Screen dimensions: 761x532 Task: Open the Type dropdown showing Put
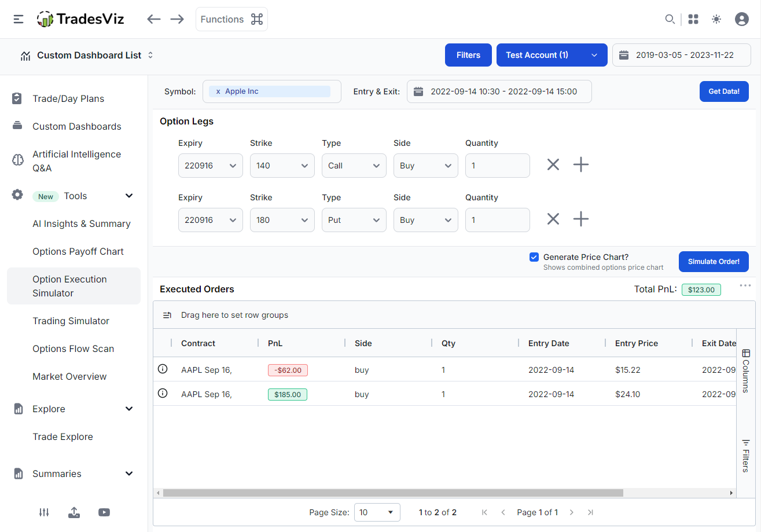[354, 220]
